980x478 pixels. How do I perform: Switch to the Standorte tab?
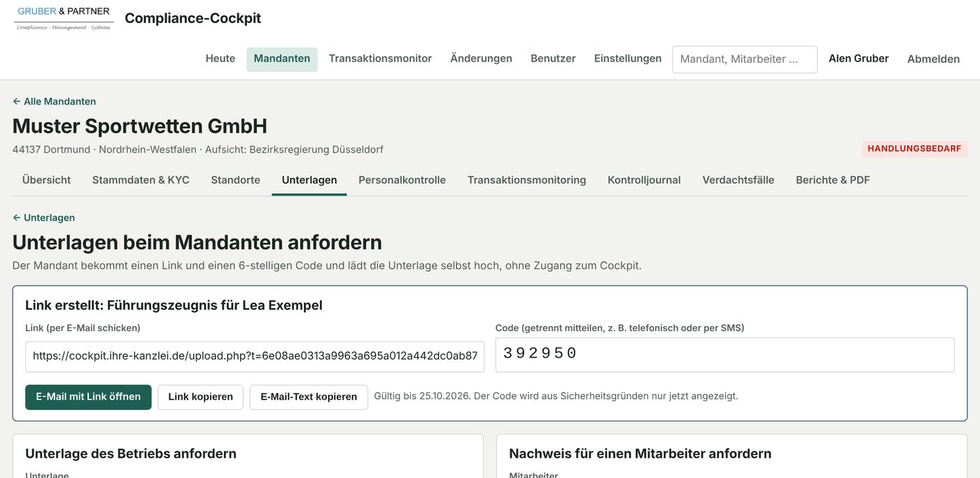236,180
